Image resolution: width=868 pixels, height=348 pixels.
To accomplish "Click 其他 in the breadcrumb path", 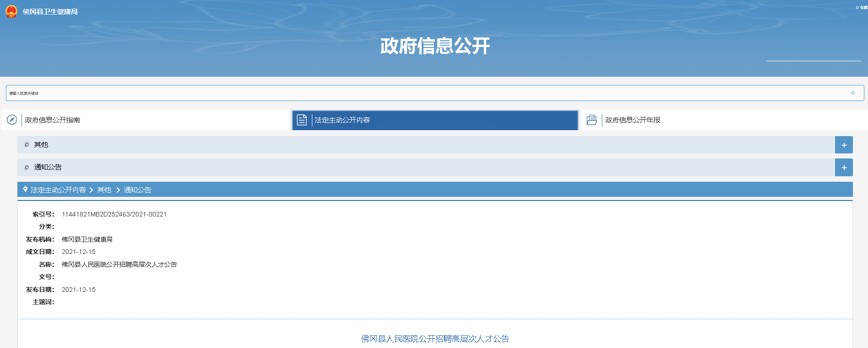I will tap(104, 190).
